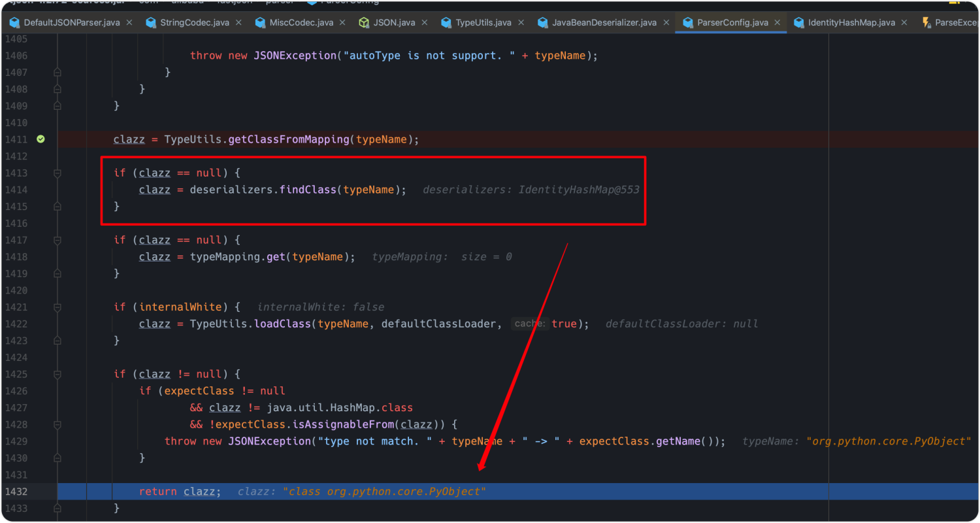This screenshot has height=523, width=980.
Task: Click line number 1406 in the gutter
Action: click(x=16, y=56)
